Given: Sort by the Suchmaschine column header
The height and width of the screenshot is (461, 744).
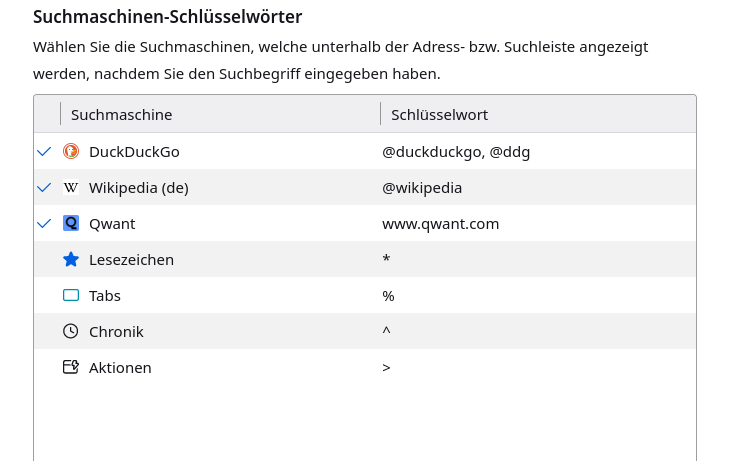Looking at the screenshot, I should point(121,115).
